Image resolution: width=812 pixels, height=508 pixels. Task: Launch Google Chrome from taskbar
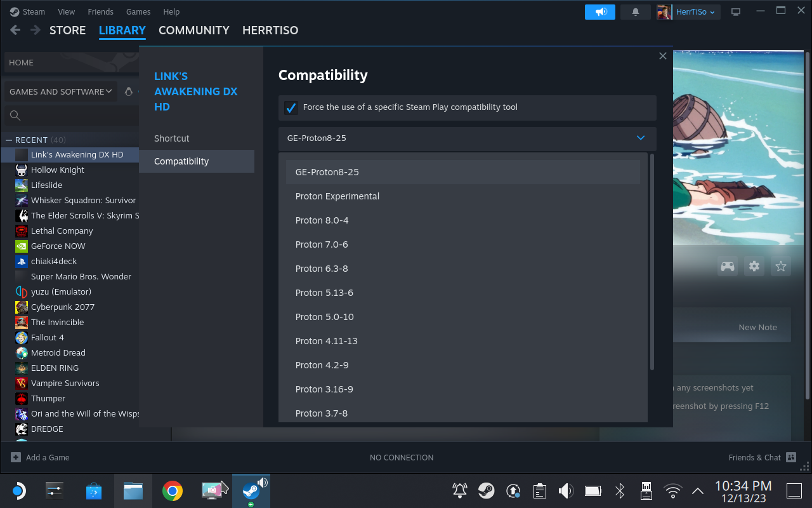point(173,490)
